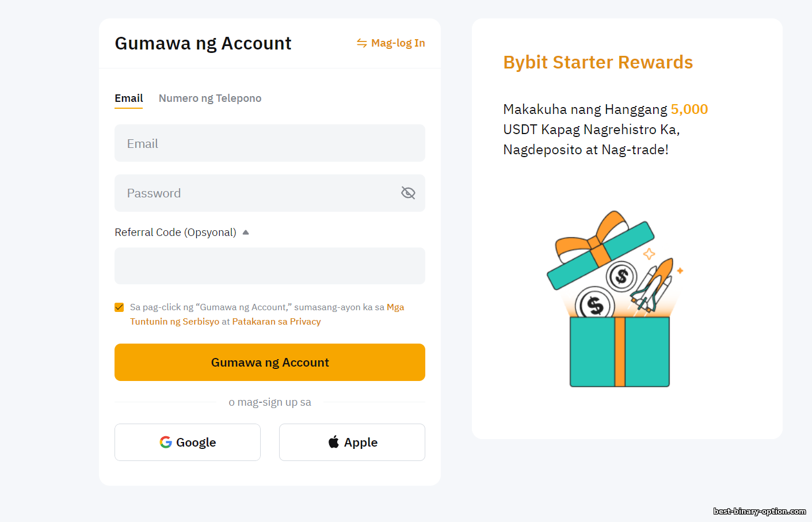Open the Patakaran sa Privacy link

tap(276, 322)
